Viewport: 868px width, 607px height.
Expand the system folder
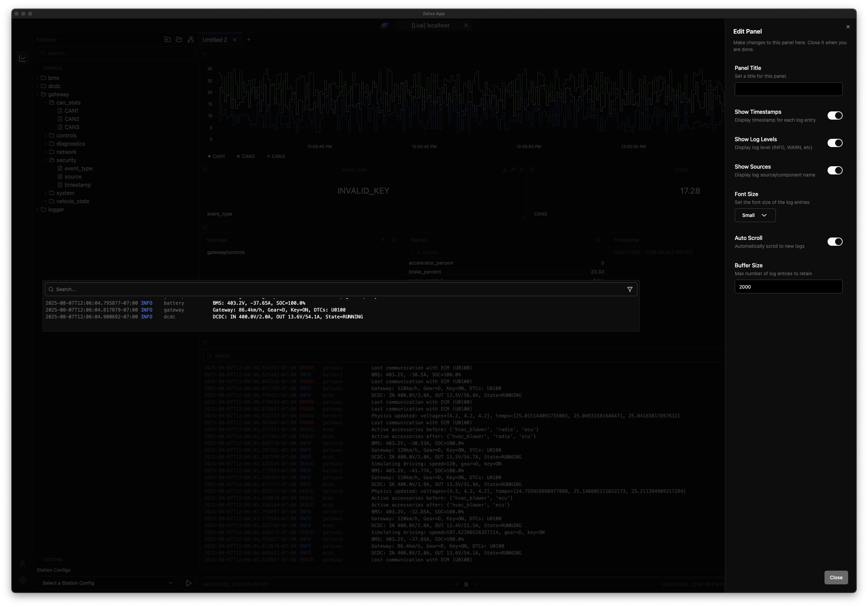[x=46, y=193]
